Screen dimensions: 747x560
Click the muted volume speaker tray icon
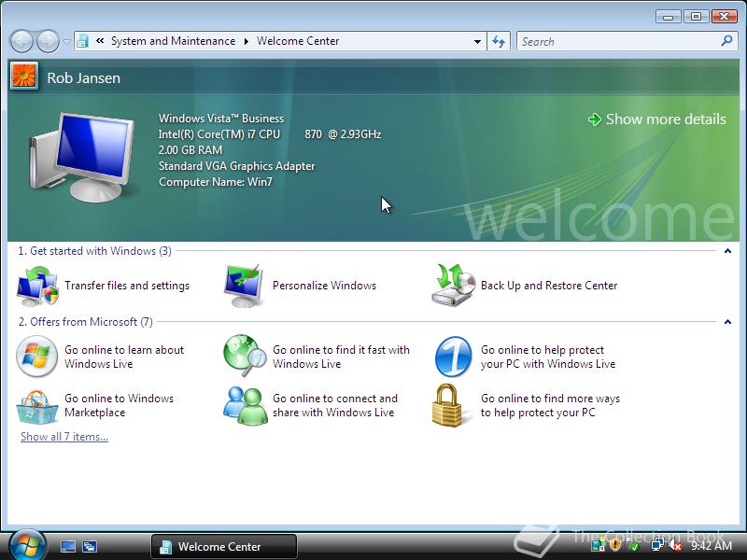[674, 544]
